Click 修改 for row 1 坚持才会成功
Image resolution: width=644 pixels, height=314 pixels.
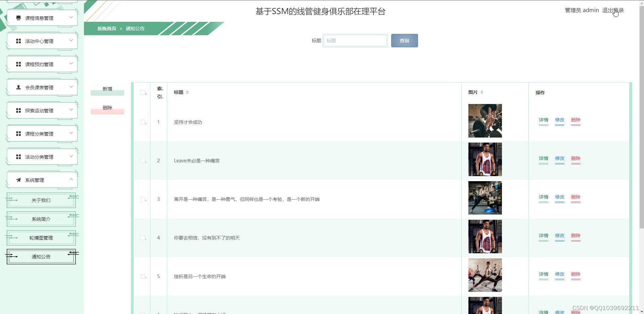tap(560, 120)
